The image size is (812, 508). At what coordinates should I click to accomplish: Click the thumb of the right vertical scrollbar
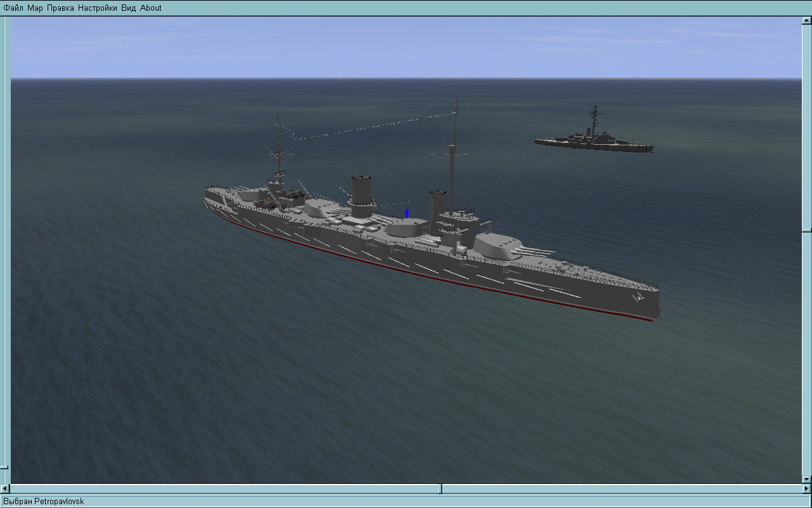tap(807, 230)
